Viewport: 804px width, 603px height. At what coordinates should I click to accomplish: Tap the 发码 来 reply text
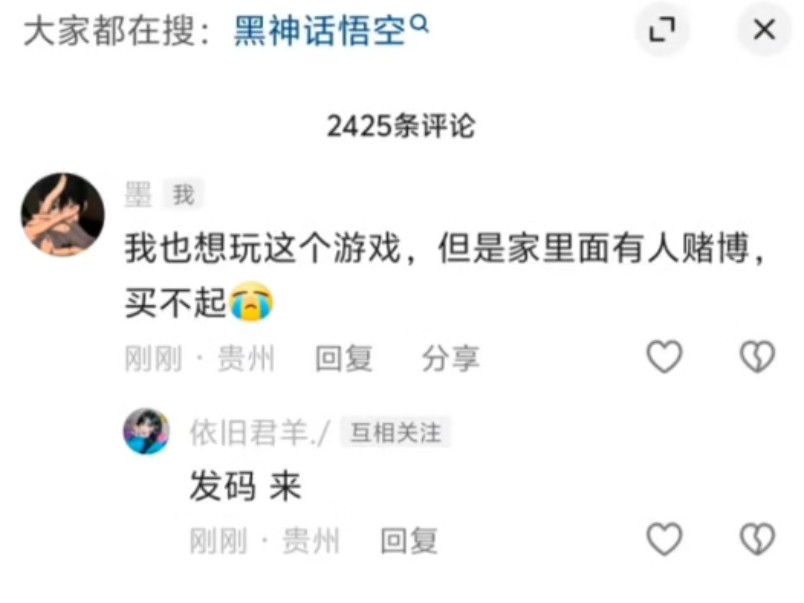pos(245,486)
